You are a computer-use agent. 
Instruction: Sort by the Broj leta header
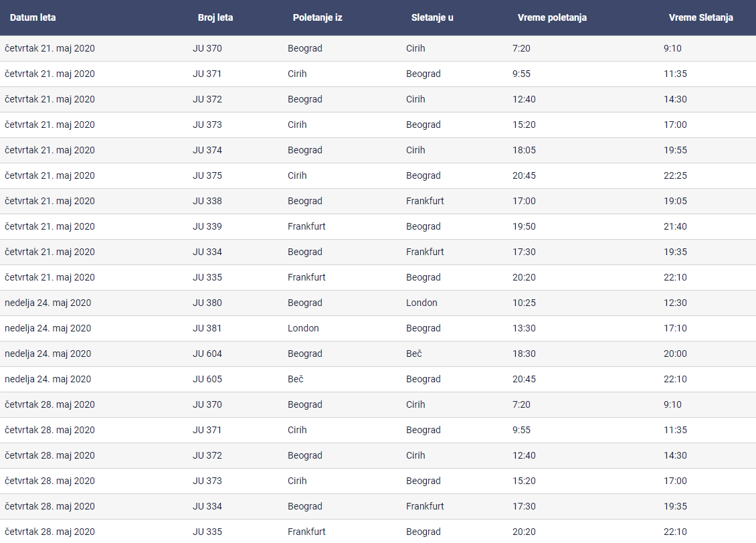(x=215, y=17)
